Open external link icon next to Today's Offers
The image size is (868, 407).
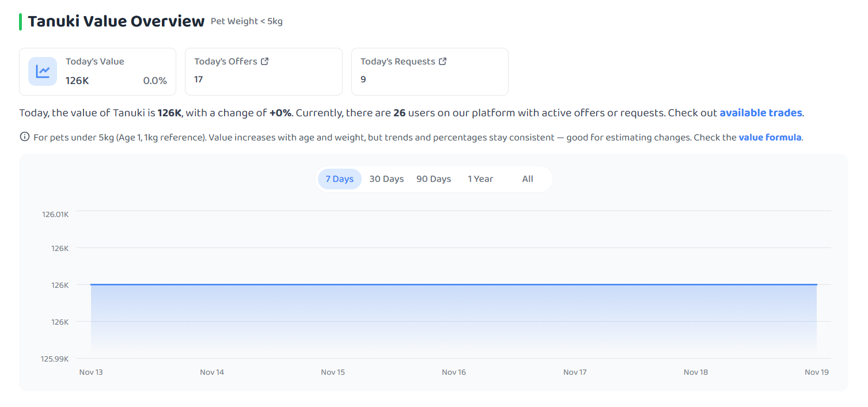click(265, 61)
